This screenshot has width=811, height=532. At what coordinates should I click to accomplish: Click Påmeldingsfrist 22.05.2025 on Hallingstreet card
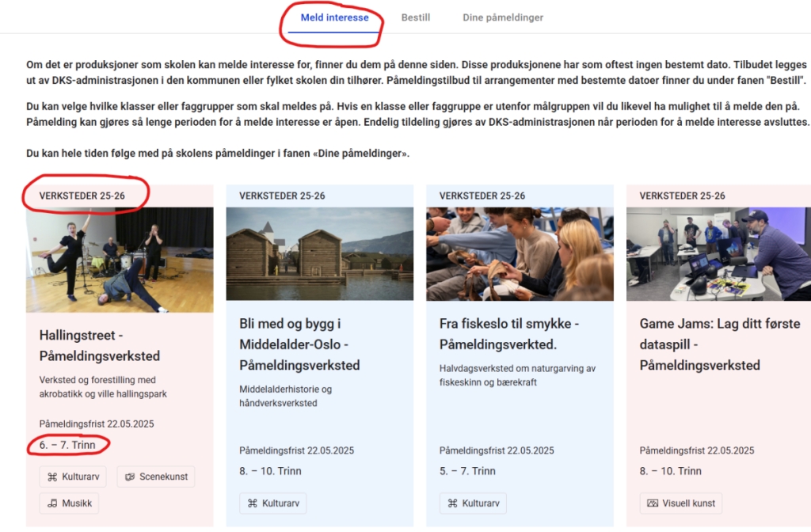coord(97,424)
